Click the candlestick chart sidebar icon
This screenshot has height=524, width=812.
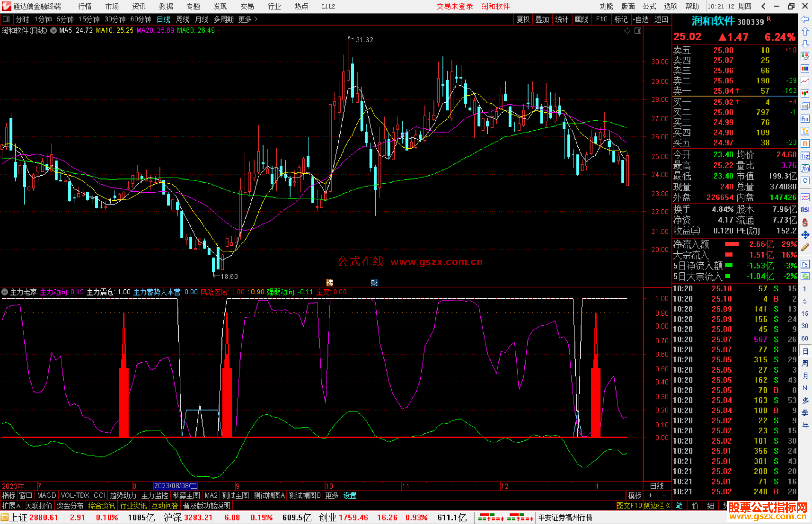click(x=805, y=93)
